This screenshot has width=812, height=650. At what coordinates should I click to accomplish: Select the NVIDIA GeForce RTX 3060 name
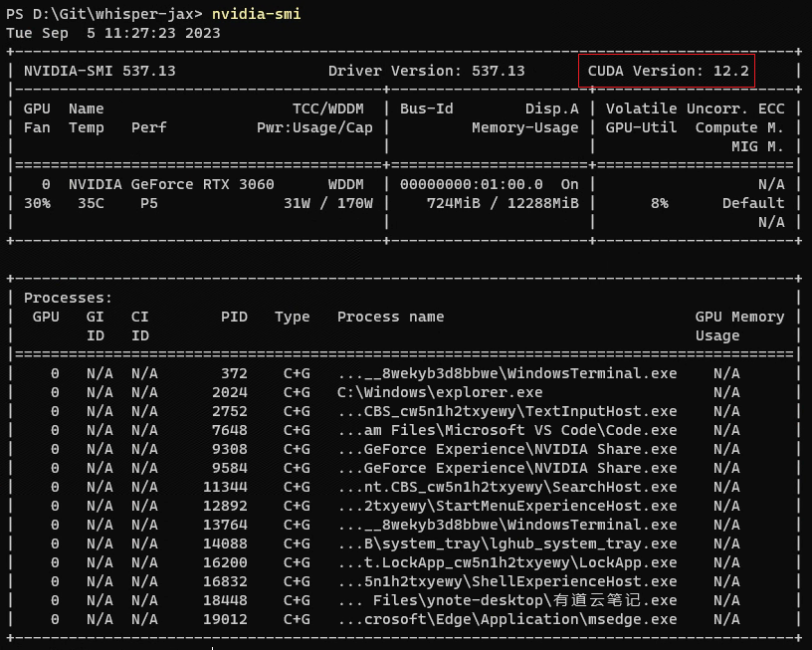pyautogui.click(x=171, y=184)
